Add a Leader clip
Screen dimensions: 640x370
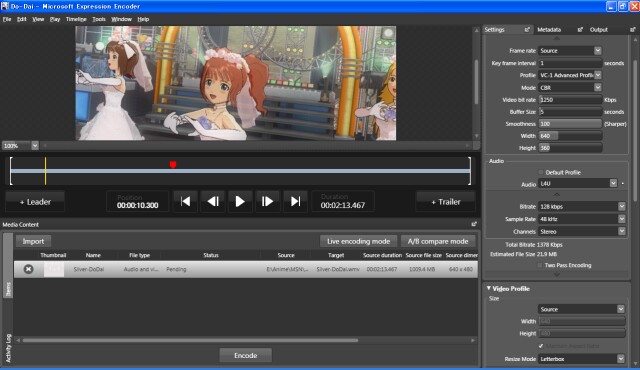click(36, 202)
